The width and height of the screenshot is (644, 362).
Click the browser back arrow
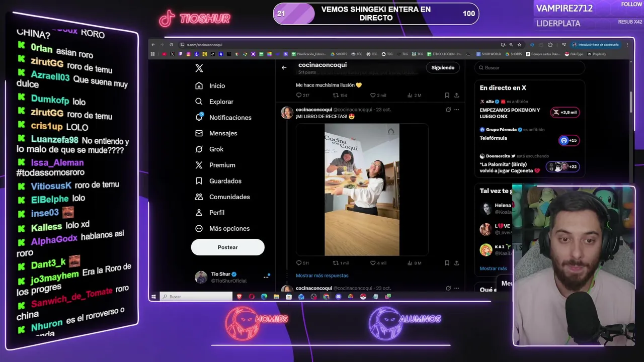[153, 45]
